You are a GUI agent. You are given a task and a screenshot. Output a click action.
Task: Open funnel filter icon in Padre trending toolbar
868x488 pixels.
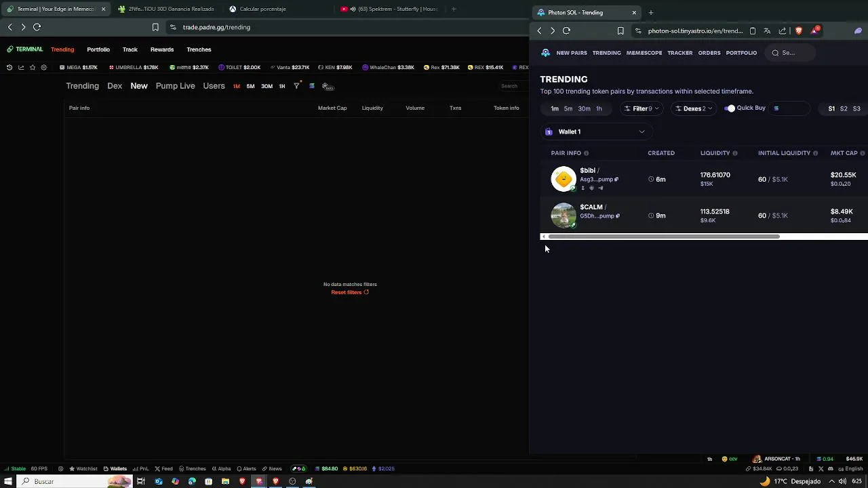tap(296, 86)
